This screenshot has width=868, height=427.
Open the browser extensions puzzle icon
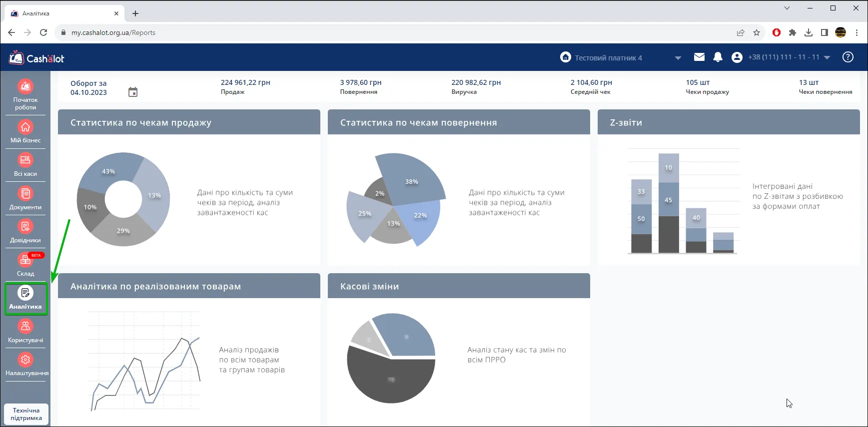click(793, 32)
